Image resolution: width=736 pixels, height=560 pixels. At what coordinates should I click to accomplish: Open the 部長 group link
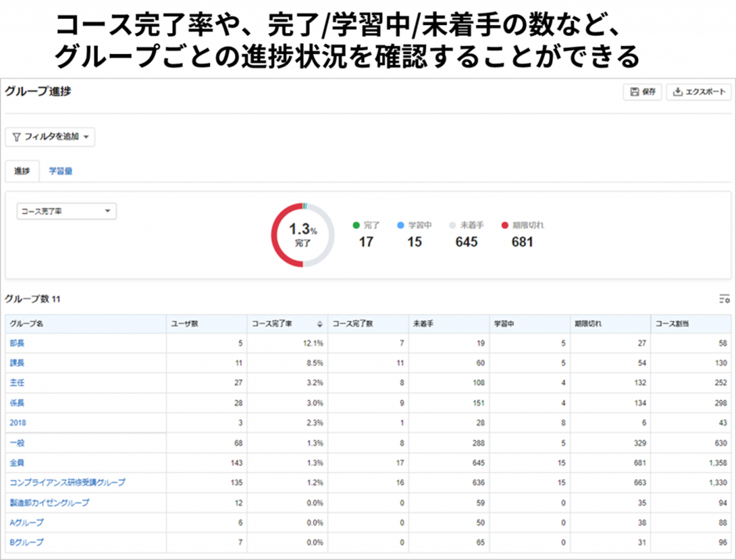17,344
